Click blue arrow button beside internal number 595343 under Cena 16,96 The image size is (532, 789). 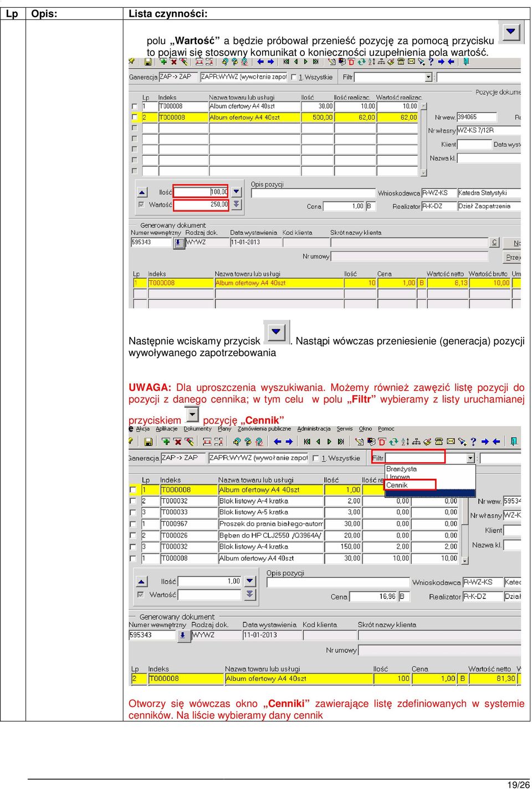click(x=183, y=636)
